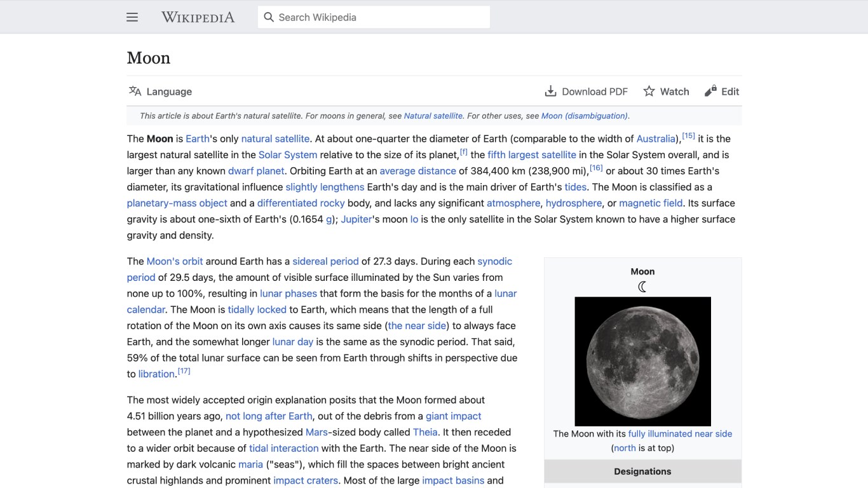Screen dimensions: 868x488
Task: Open the Moon photograph thumbnail
Action: (x=642, y=361)
